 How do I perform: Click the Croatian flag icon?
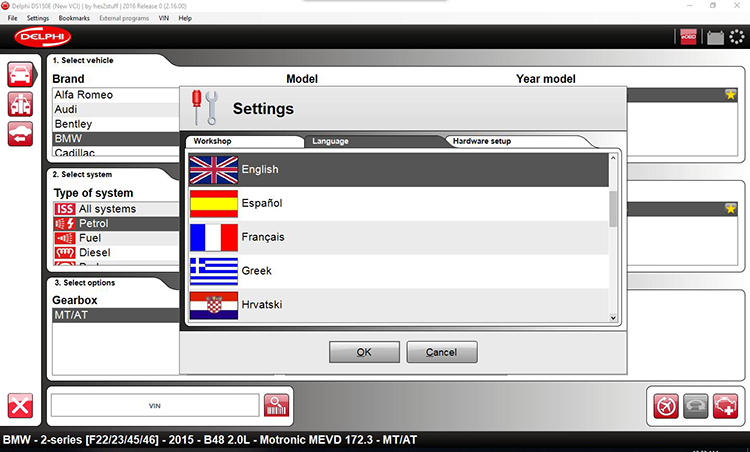[213, 305]
